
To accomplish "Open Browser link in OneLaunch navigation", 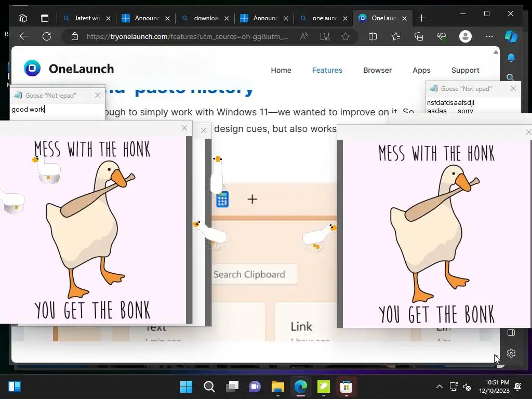I will tap(377, 70).
